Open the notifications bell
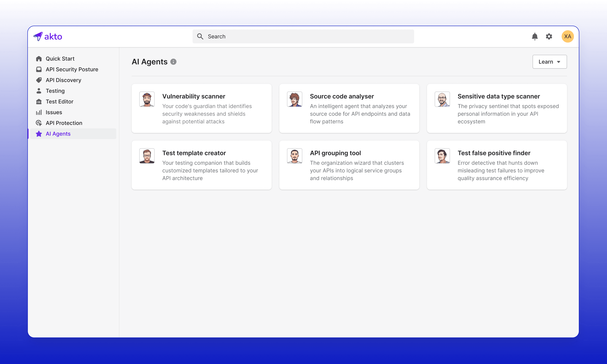The height and width of the screenshot is (364, 607). pyautogui.click(x=535, y=37)
